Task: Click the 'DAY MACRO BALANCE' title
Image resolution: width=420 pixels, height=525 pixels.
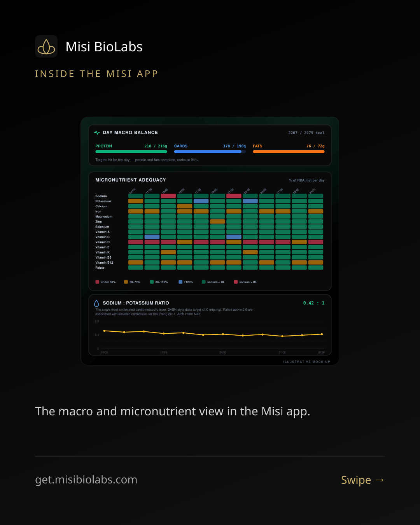Action: pyautogui.click(x=130, y=133)
